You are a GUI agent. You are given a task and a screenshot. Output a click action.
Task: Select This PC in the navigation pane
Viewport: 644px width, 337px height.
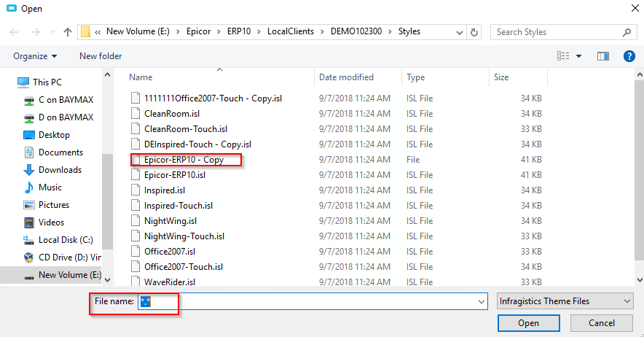point(39,82)
